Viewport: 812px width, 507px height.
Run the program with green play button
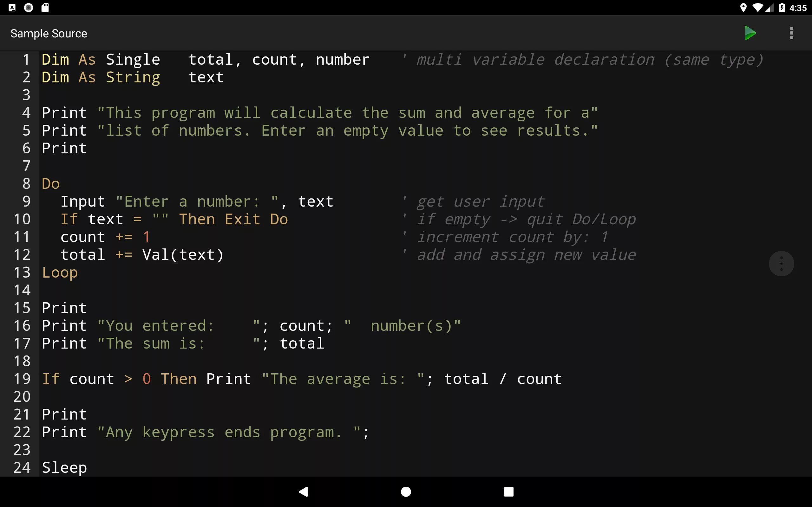[x=750, y=33]
